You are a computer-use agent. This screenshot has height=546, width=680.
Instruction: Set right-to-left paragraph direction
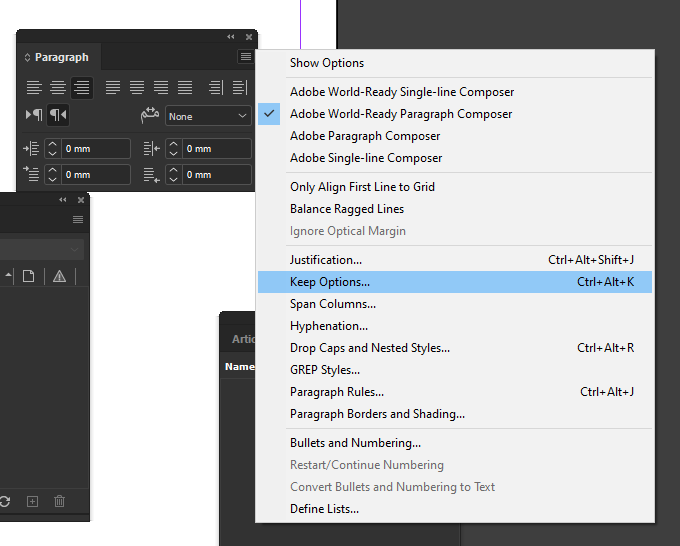pos(58,115)
